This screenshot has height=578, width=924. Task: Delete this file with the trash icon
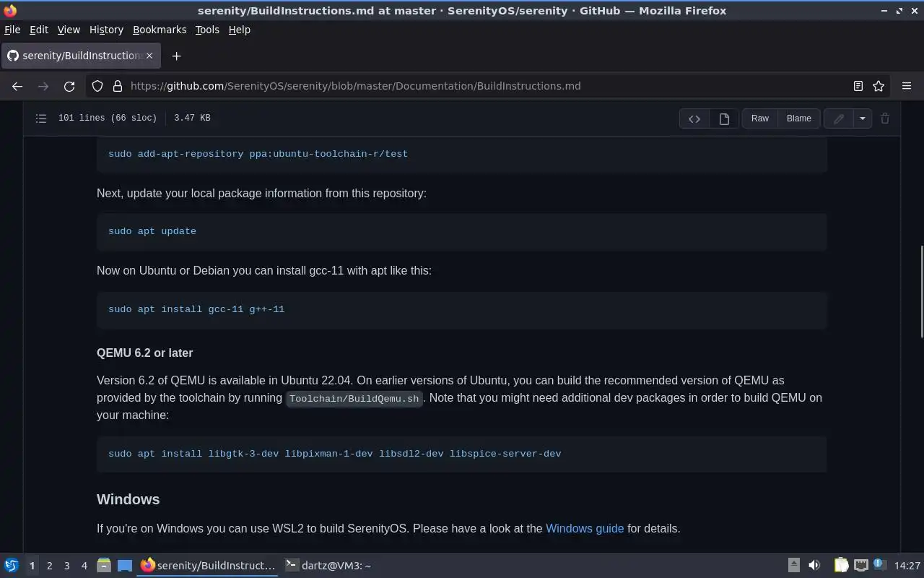pos(885,118)
